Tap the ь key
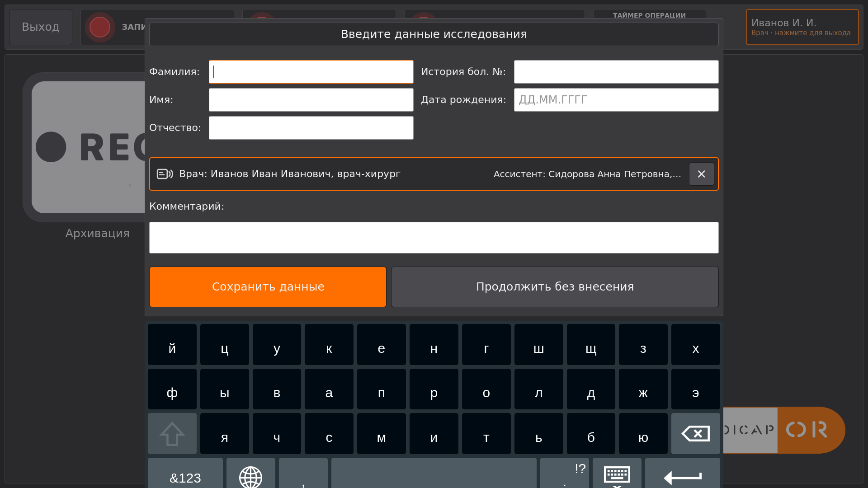868x488 pixels. [538, 433]
